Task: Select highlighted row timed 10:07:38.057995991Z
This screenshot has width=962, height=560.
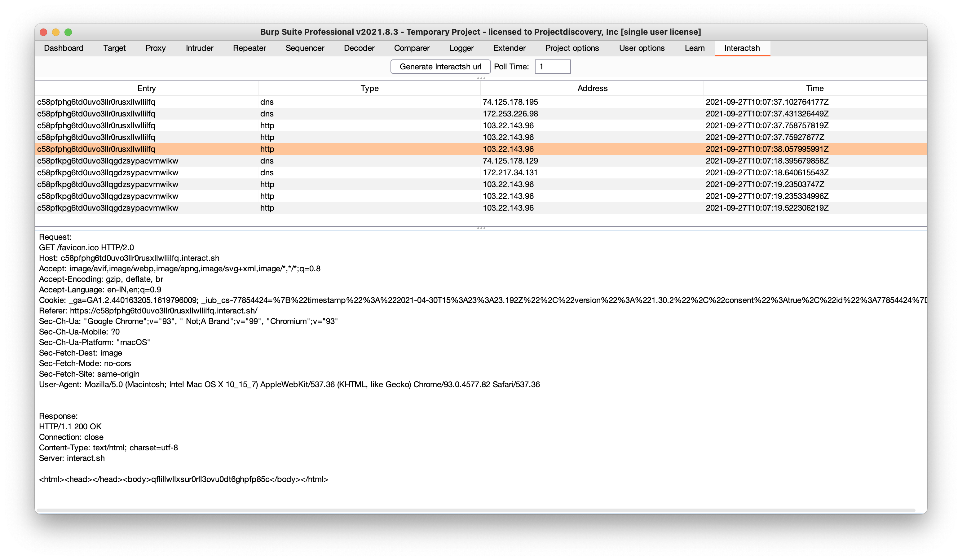Action: click(x=481, y=149)
